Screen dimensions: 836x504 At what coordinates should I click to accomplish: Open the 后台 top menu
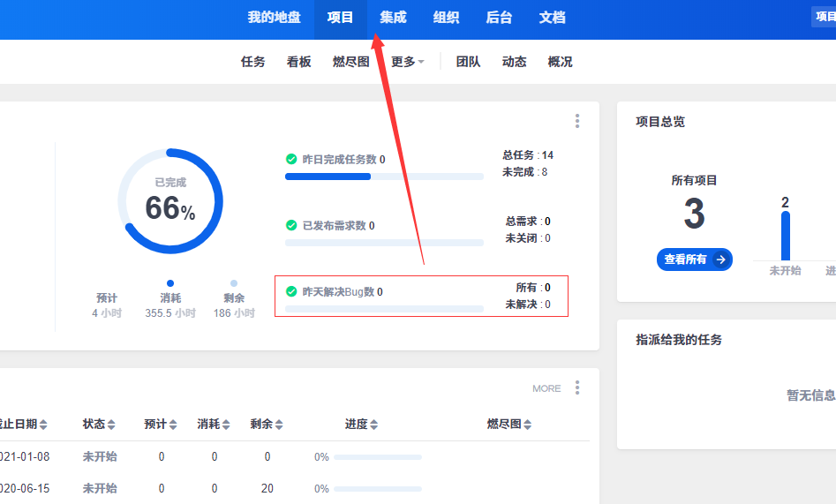pos(499,18)
